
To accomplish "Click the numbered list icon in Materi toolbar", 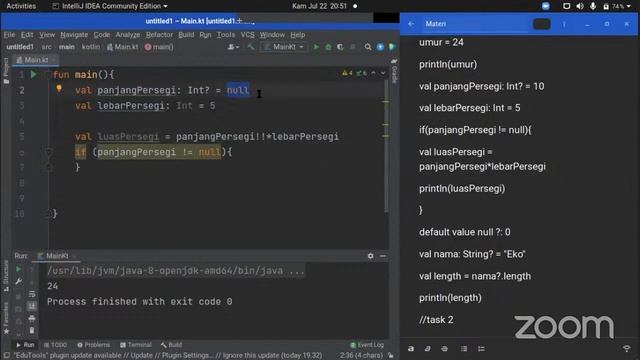I will click(x=481, y=349).
